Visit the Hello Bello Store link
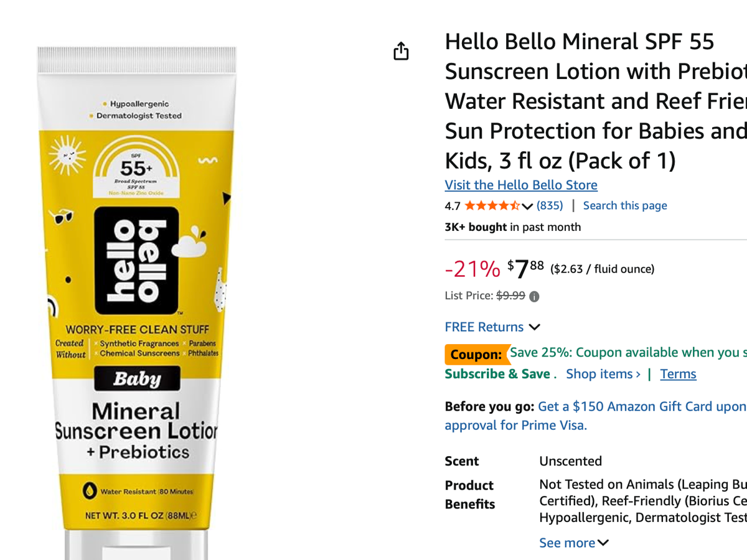Image resolution: width=747 pixels, height=560 pixels. [x=520, y=185]
